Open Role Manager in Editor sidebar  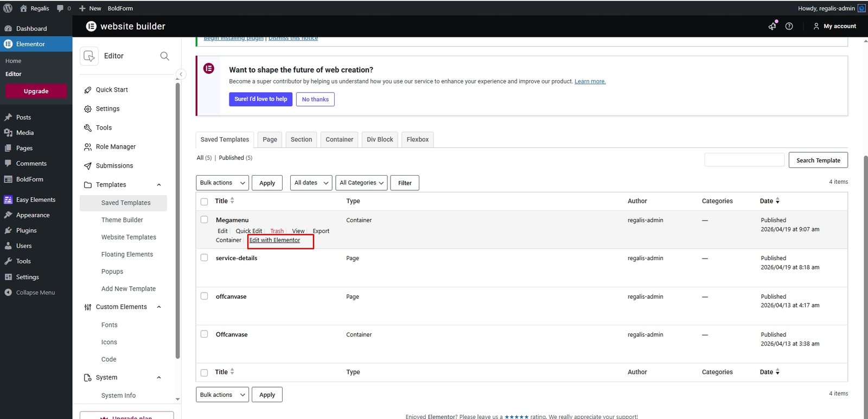(x=116, y=147)
